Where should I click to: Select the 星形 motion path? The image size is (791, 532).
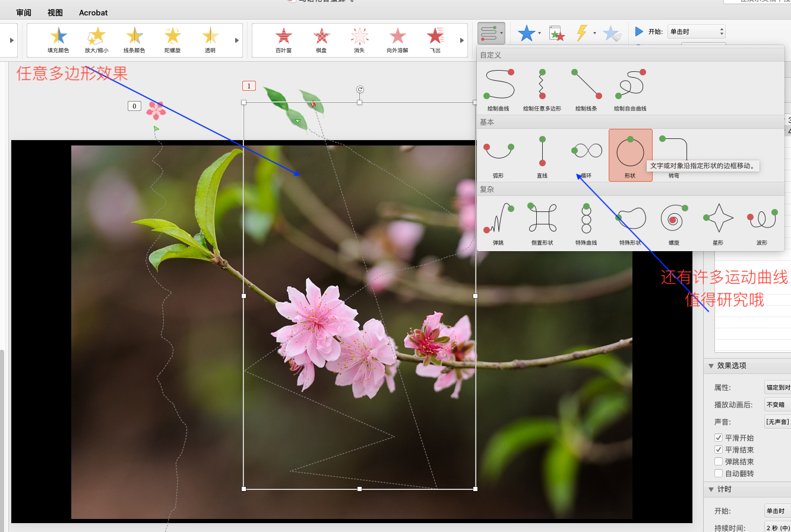718,223
